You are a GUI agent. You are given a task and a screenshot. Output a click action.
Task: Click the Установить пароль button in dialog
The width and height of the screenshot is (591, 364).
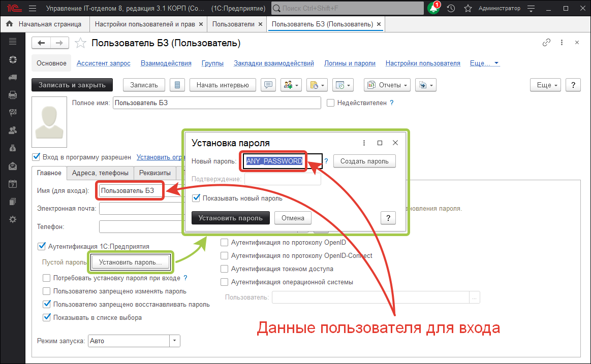[x=230, y=218]
